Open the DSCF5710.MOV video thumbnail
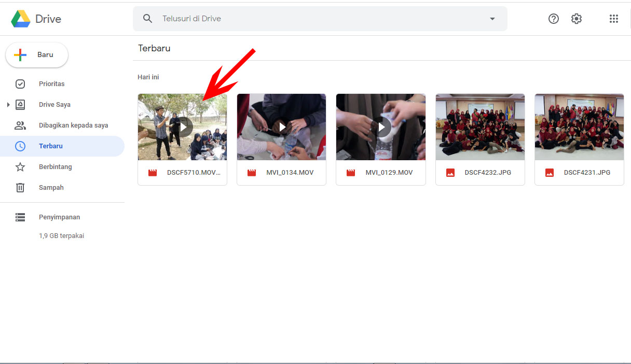Viewport: 631px width, 364px height. tap(182, 127)
